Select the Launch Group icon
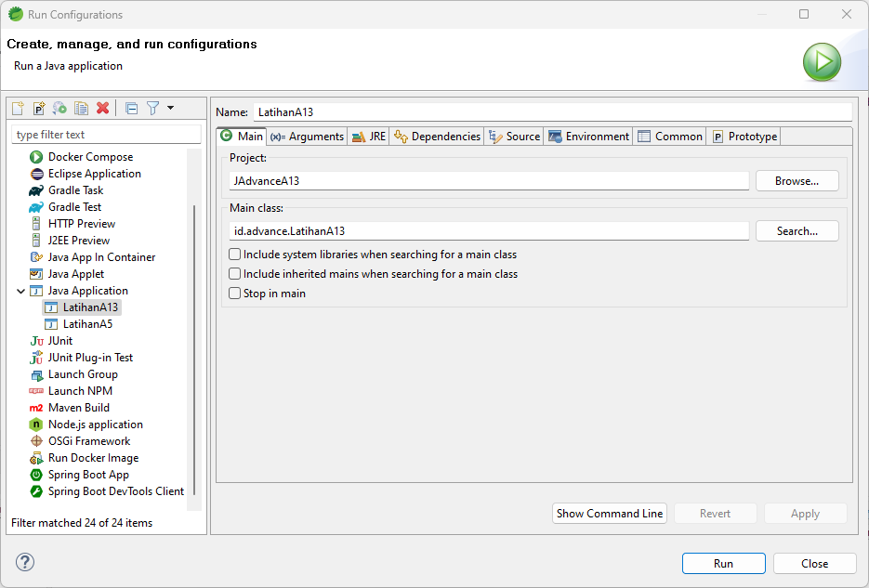869x588 pixels. [36, 375]
